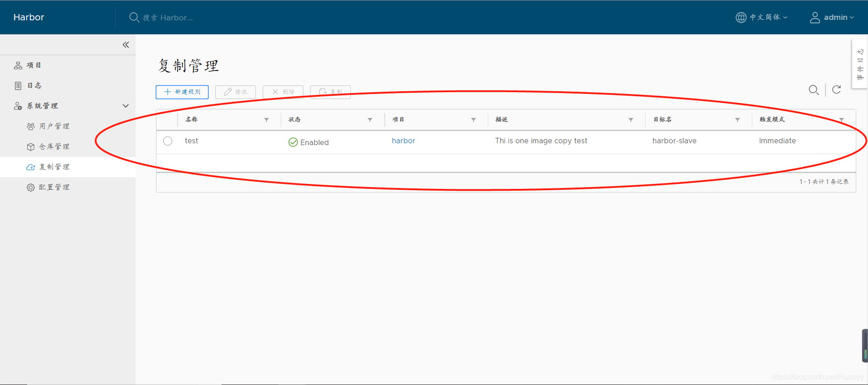Screen dimensions: 868x385
Task: Collapse the 系统管理 section chevron
Action: [126, 106]
